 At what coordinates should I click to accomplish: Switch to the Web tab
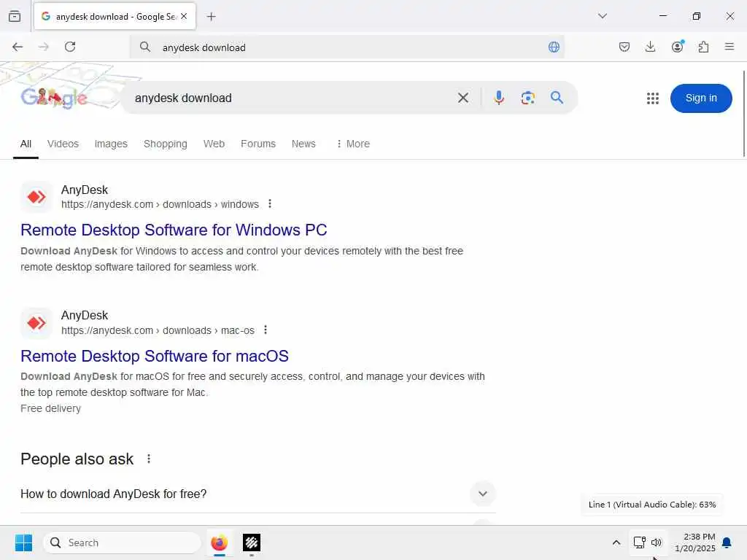click(214, 144)
